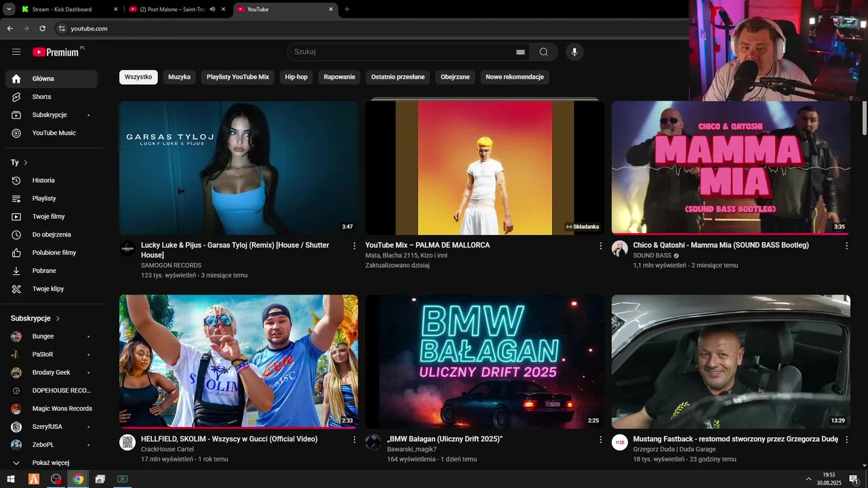Open options menu for Garsas Tyloj video
The height and width of the screenshot is (488, 868).
354,246
